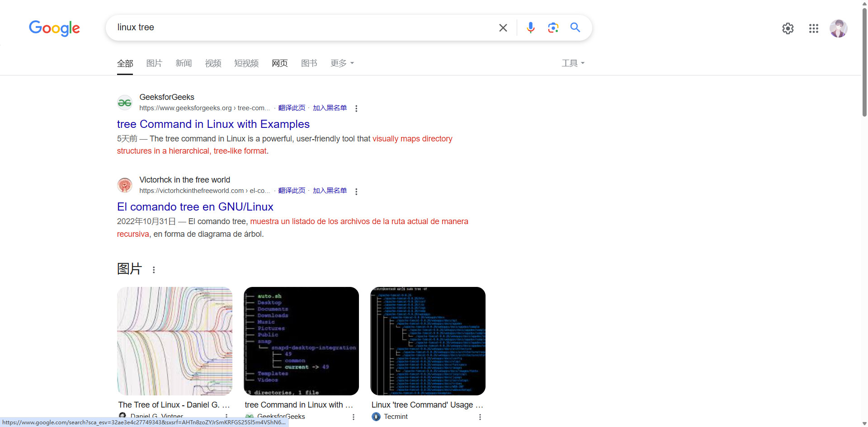Open the Tecmint tree -df thumbnail
This screenshot has height=427, width=868.
[x=428, y=341]
